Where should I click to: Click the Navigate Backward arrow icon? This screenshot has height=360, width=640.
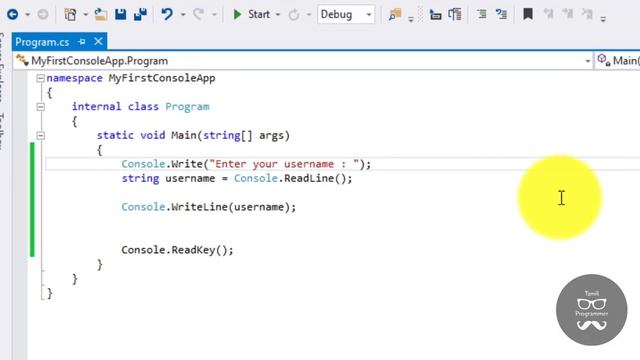coord(13,15)
